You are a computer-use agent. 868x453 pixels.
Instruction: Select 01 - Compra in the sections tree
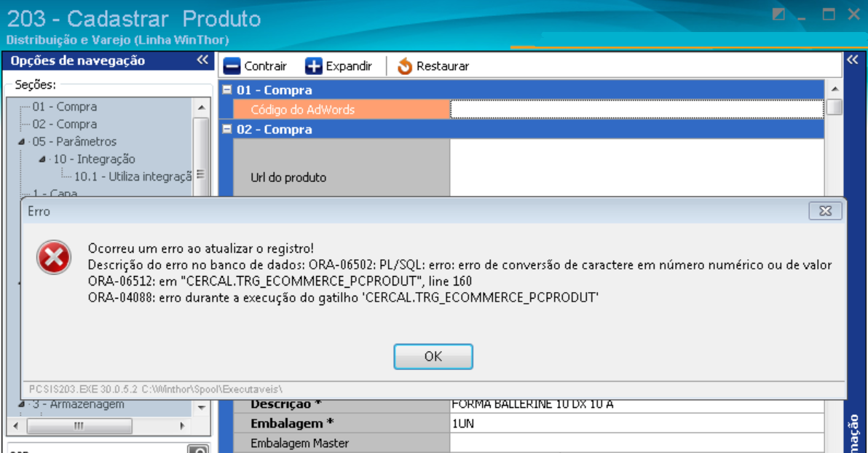point(64,107)
